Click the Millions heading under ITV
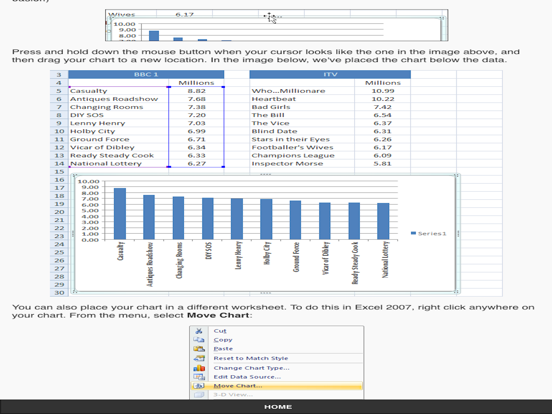This screenshot has width=552, height=414. [383, 83]
